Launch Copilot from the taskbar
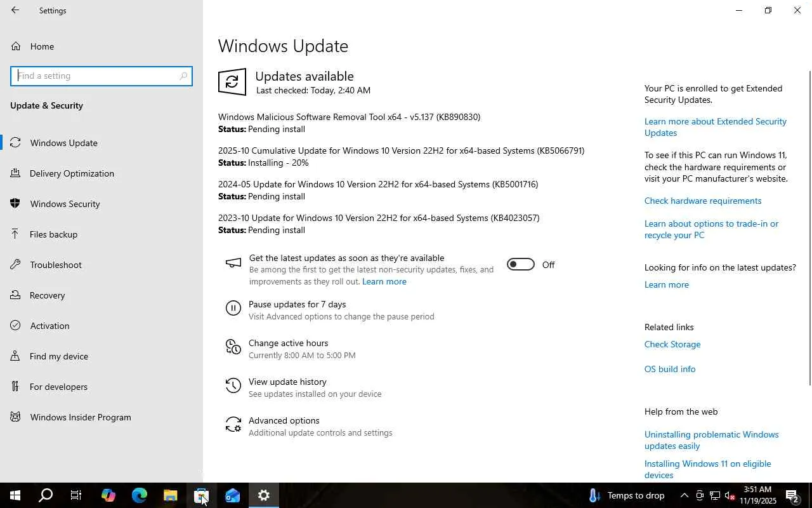The image size is (812, 508). (x=108, y=495)
